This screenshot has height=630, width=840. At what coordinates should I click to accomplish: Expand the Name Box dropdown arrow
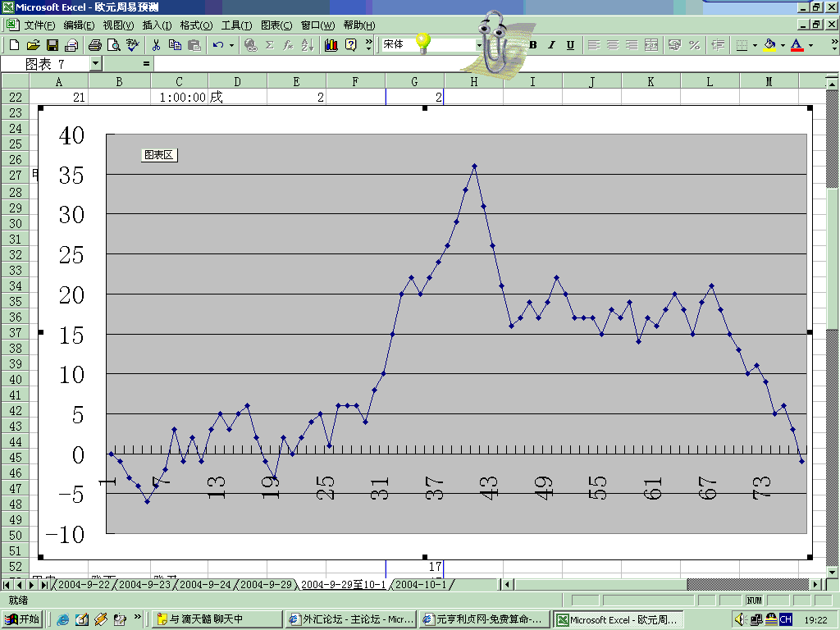[95, 63]
